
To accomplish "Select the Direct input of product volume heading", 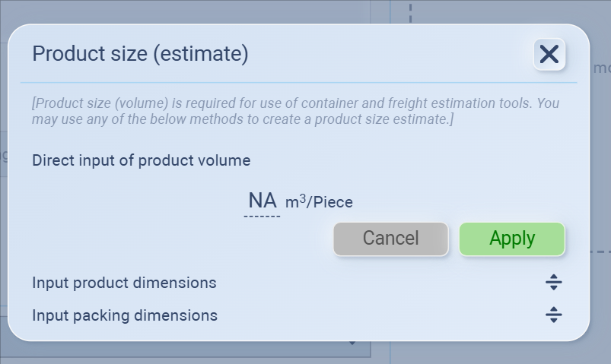I will tap(141, 160).
